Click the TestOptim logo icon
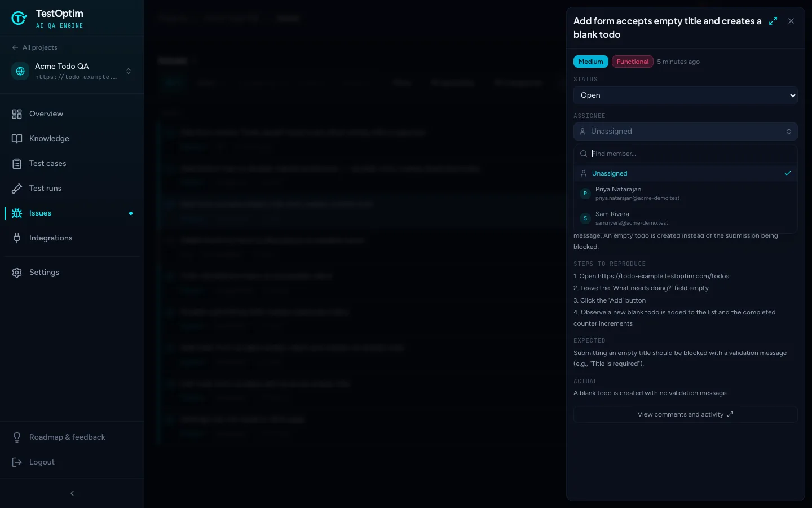This screenshot has height=508, width=812. (19, 19)
